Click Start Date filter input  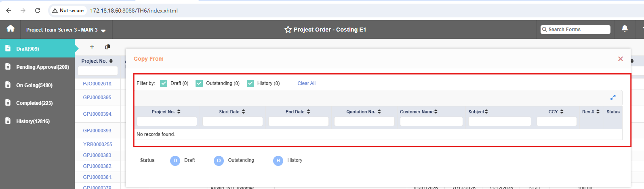pos(233,121)
